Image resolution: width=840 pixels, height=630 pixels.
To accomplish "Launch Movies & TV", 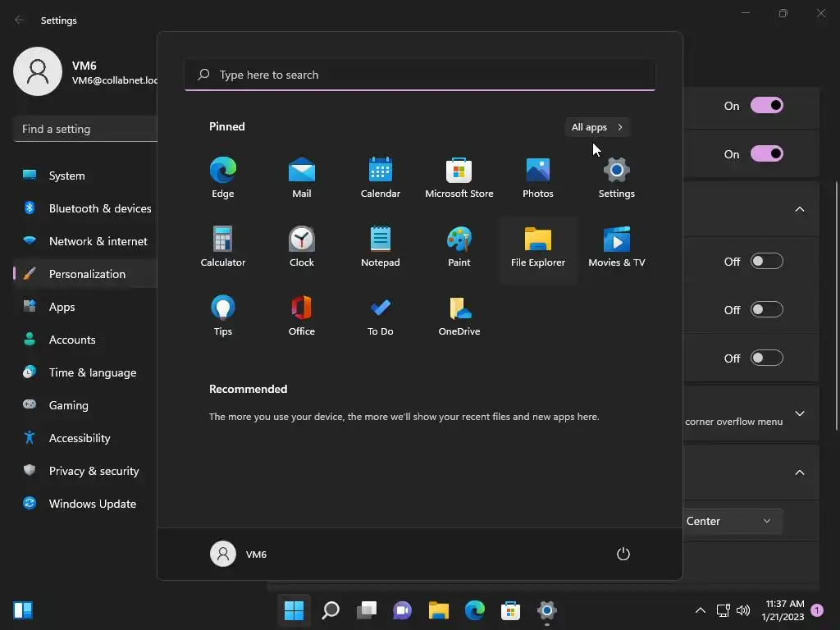I will (x=617, y=247).
